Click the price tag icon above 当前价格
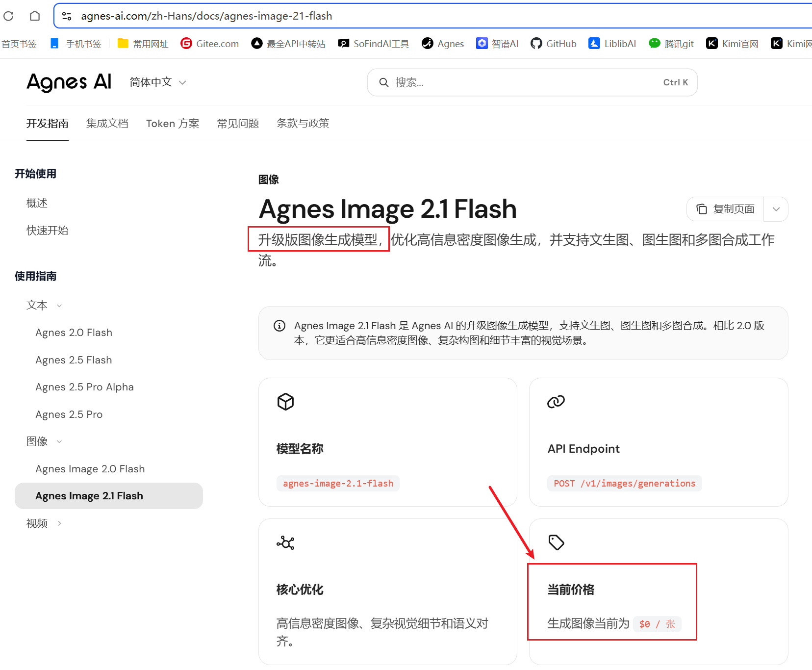 [556, 542]
